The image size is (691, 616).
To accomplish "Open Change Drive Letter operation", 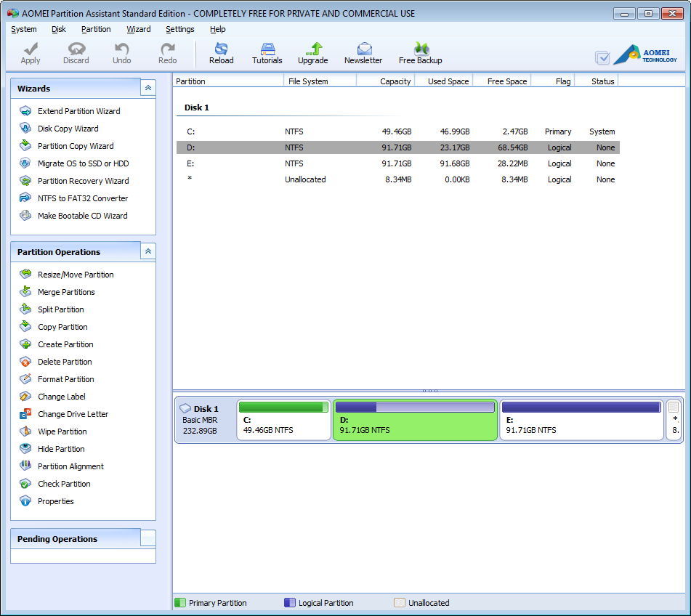I will point(73,414).
